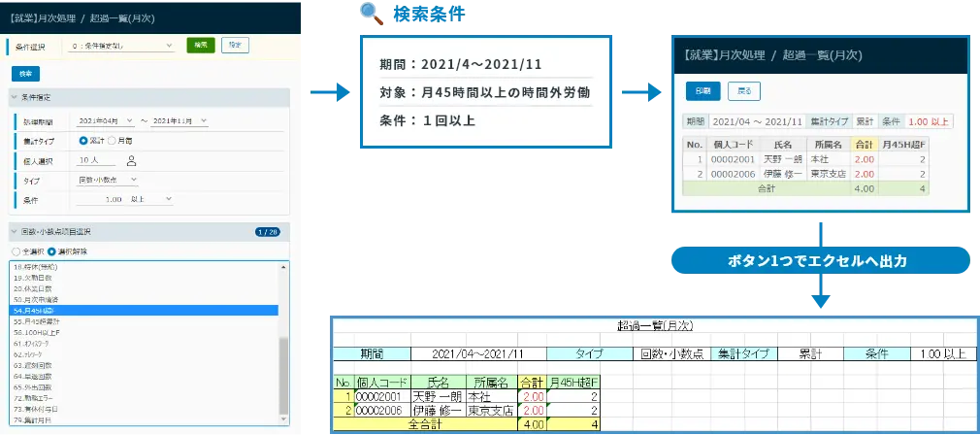Select the 累計 radio button
Screen dimensions: 980x435
(x=83, y=141)
